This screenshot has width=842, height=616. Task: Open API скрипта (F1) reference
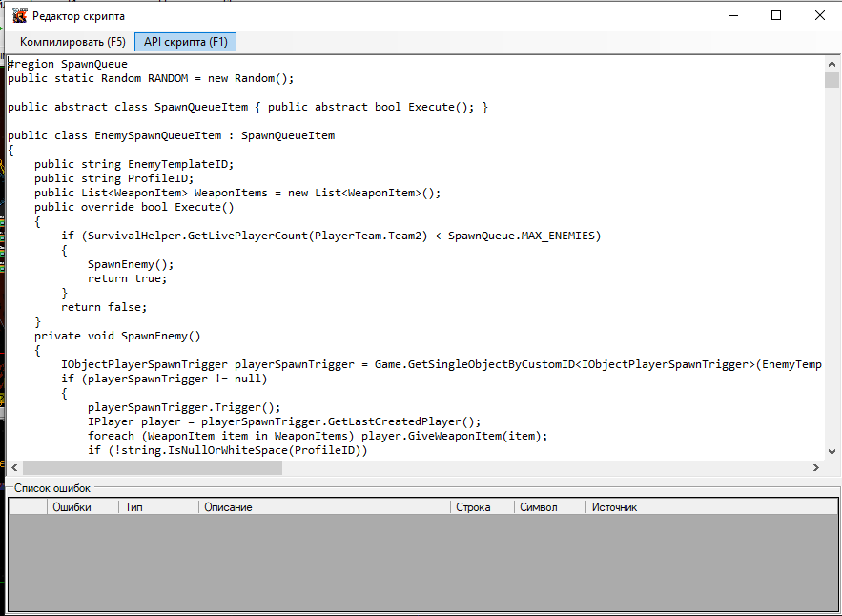click(185, 42)
